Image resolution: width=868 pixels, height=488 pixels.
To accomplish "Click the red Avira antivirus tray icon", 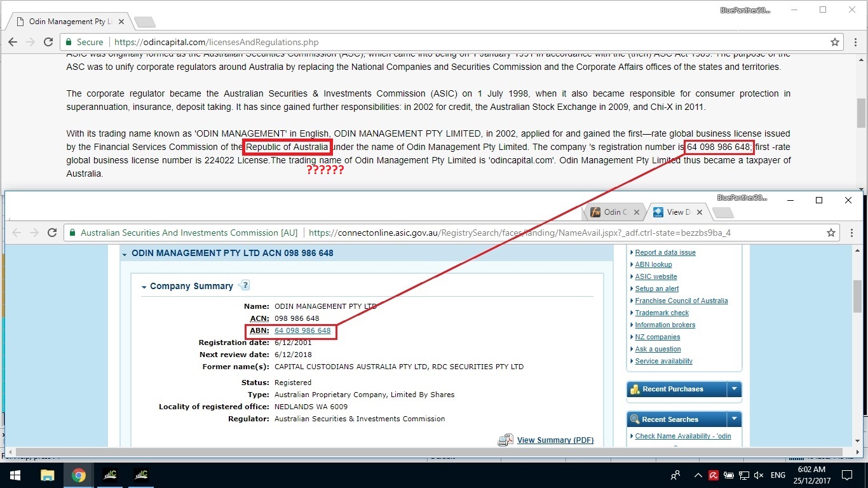I will [714, 475].
